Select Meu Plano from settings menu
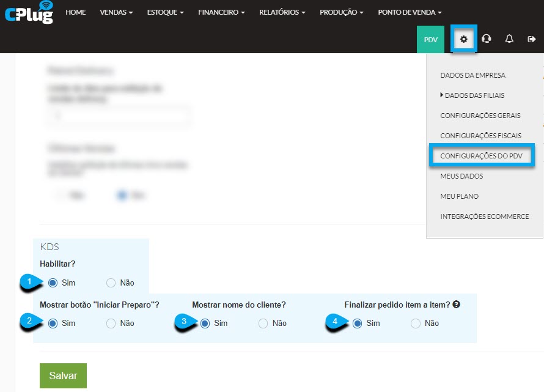The width and height of the screenshot is (544, 392). click(460, 196)
